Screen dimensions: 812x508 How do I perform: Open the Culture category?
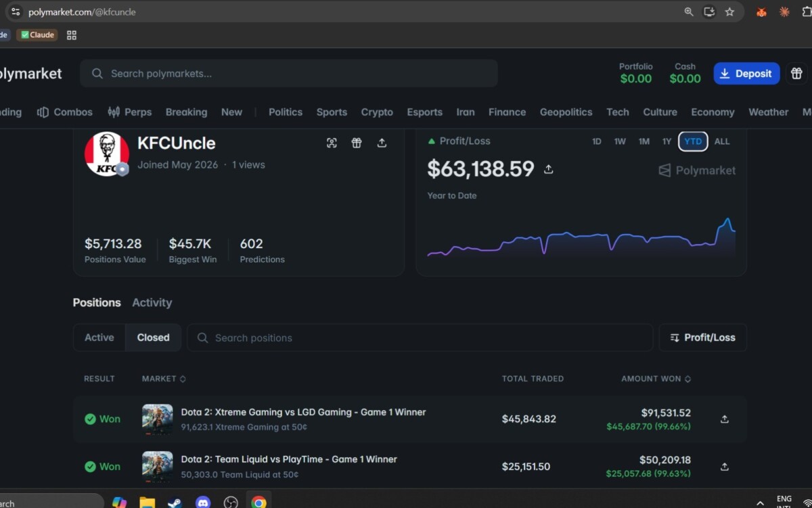(x=660, y=112)
